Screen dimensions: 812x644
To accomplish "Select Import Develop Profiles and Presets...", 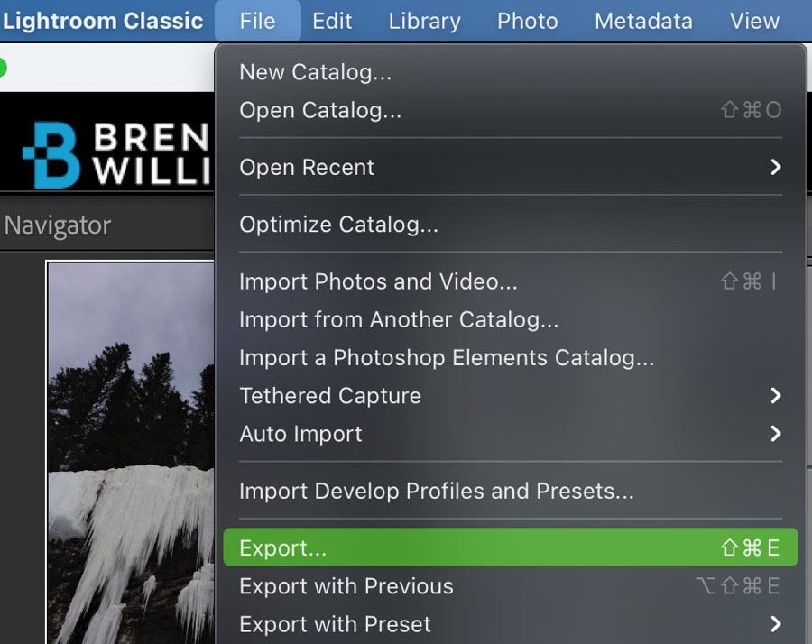I will [x=510, y=491].
